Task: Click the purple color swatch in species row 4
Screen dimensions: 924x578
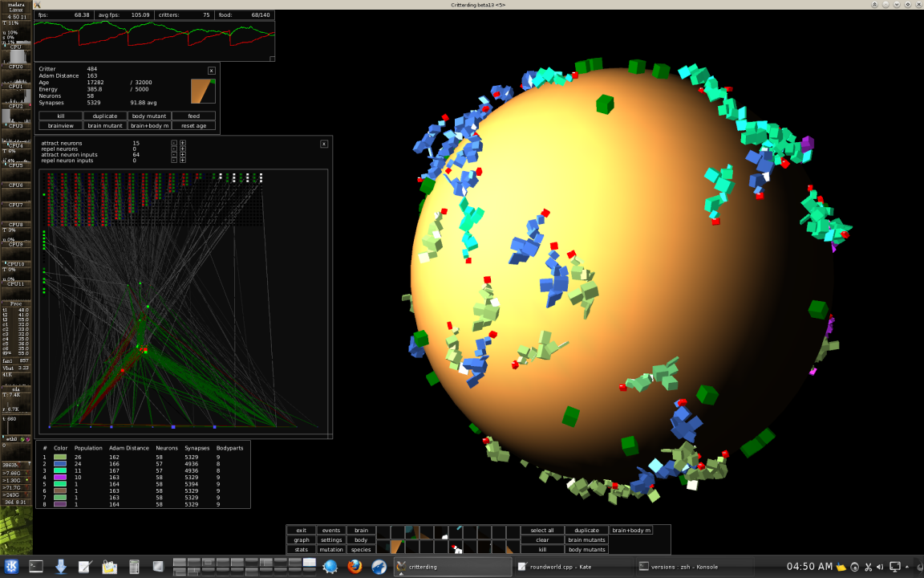Action: pos(60,477)
